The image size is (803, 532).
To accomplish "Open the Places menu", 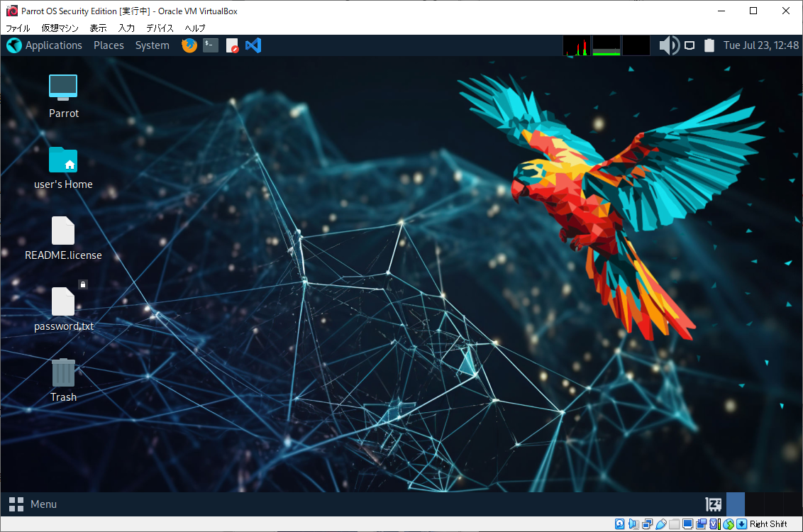I will tap(109, 45).
